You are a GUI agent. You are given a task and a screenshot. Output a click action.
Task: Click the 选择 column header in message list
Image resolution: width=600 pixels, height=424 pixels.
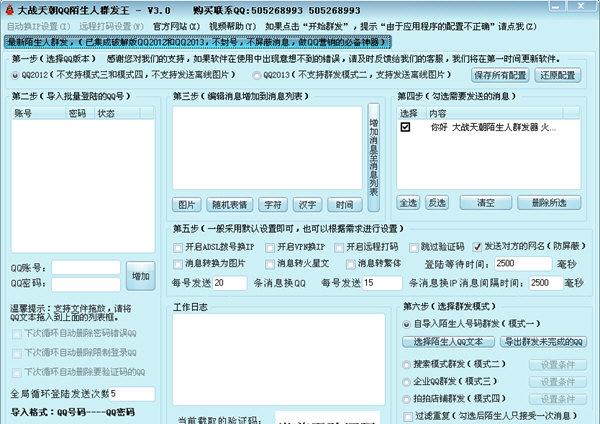coord(412,113)
